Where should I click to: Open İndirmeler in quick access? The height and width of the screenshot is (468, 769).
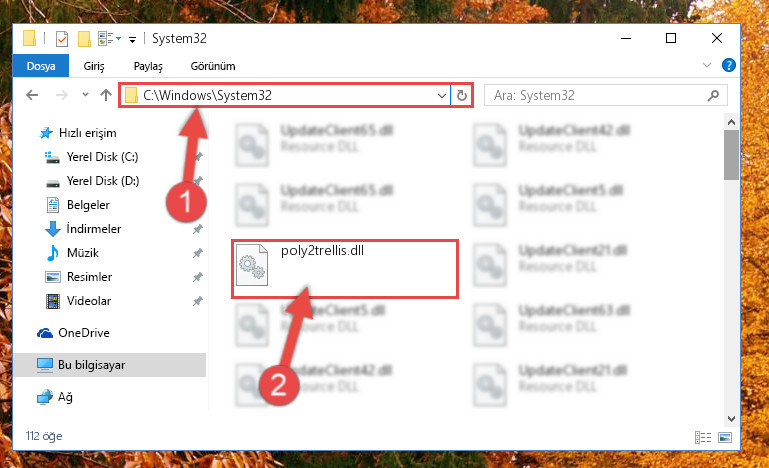pos(94,229)
